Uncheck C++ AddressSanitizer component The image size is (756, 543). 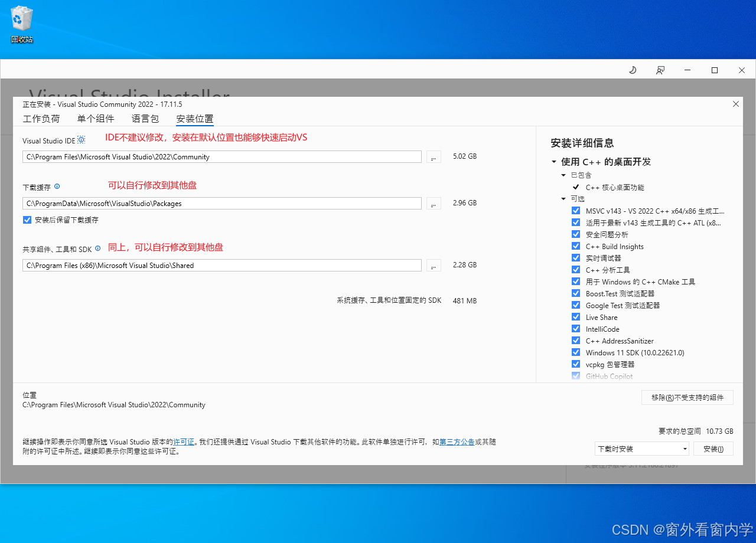click(576, 341)
